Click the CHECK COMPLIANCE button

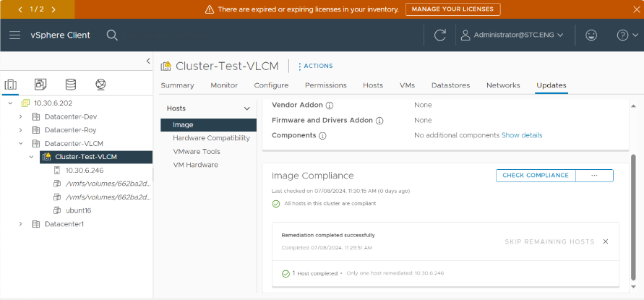click(536, 176)
